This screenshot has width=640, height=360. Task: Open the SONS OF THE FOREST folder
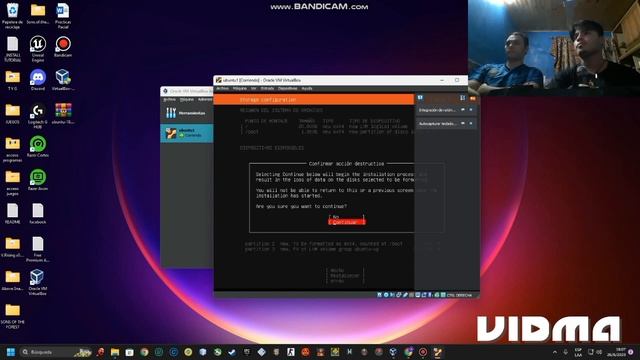(x=13, y=316)
